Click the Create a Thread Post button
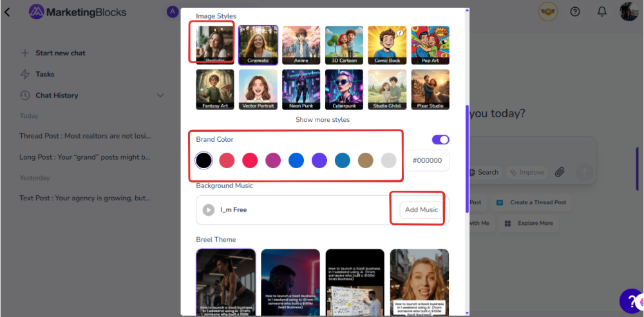 (532, 202)
